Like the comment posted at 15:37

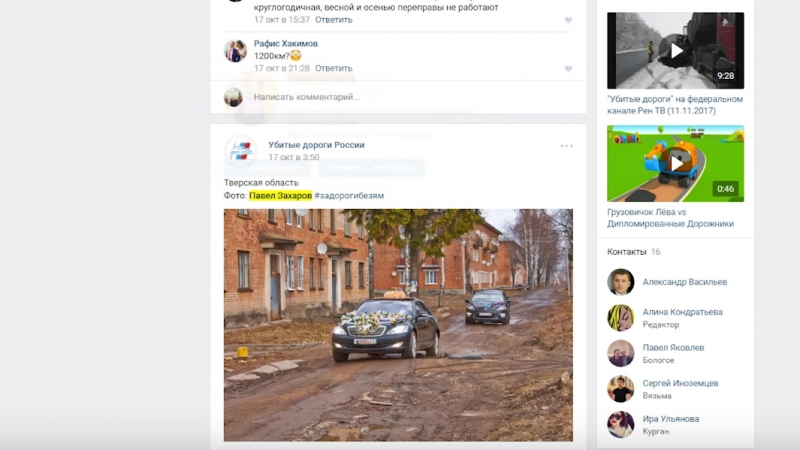pyautogui.click(x=568, y=20)
